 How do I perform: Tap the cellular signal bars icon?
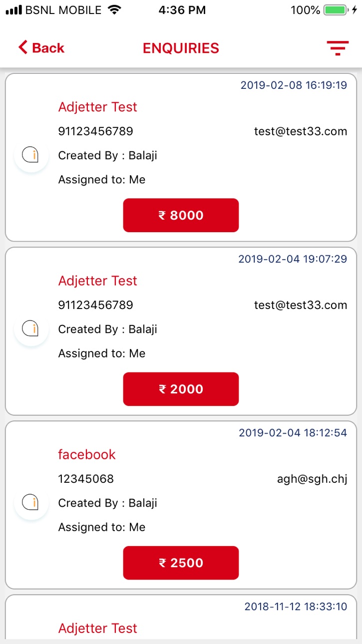[x=13, y=10]
